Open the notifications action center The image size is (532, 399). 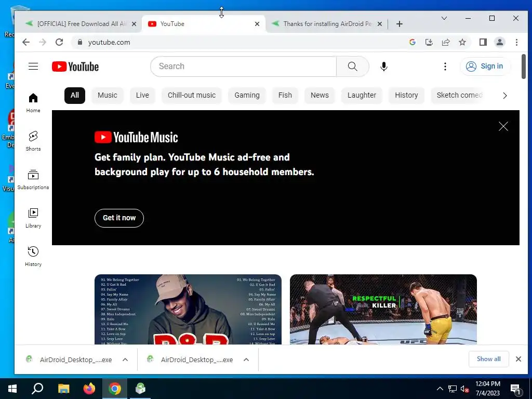(x=516, y=389)
